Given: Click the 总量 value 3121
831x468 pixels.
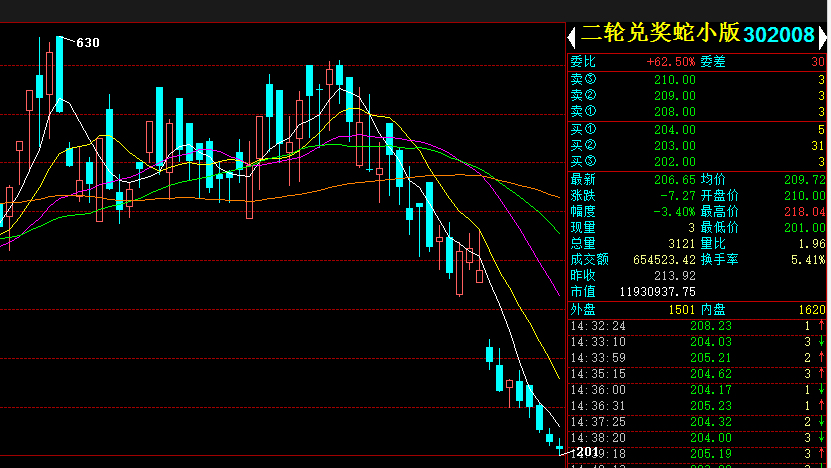Looking at the screenshot, I should tap(682, 244).
